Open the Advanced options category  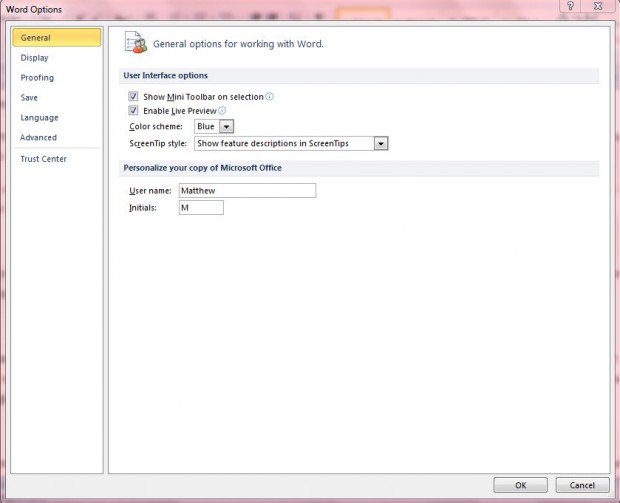point(38,137)
